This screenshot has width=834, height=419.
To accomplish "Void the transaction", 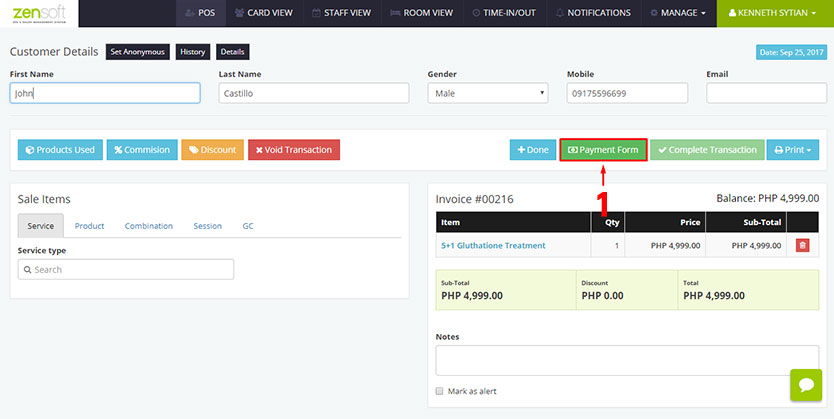I will tap(294, 150).
